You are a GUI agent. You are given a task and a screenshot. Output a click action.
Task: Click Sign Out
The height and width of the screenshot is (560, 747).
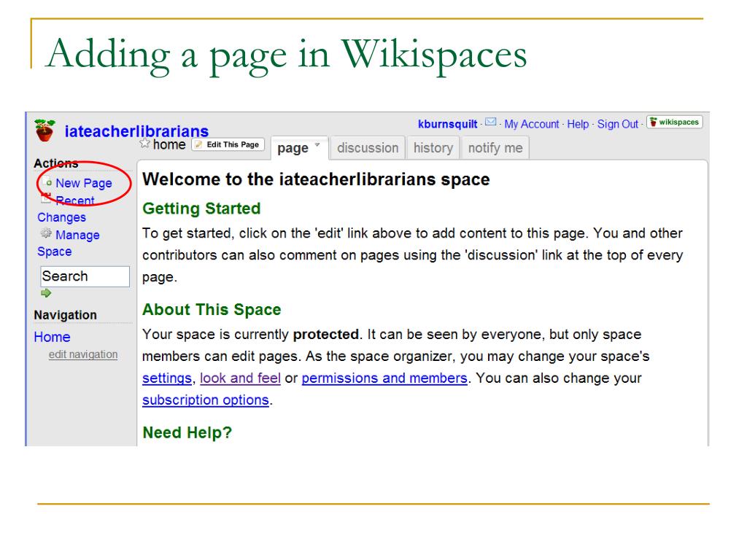pyautogui.click(x=617, y=124)
